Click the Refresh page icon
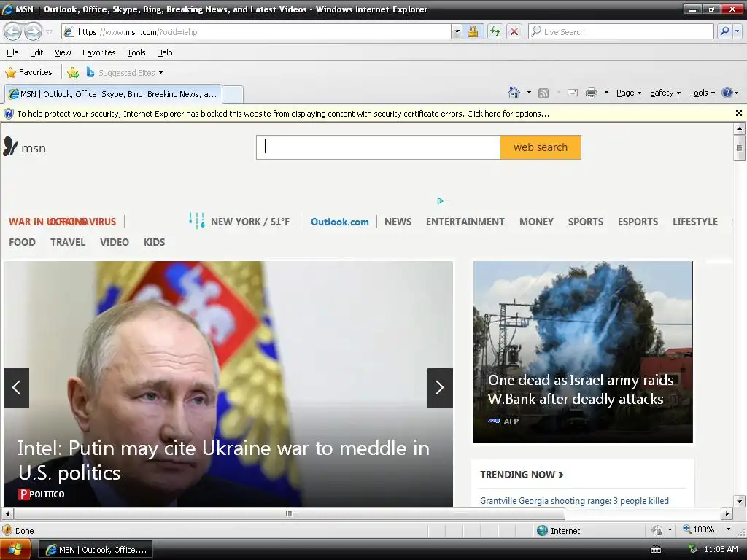 pyautogui.click(x=495, y=32)
